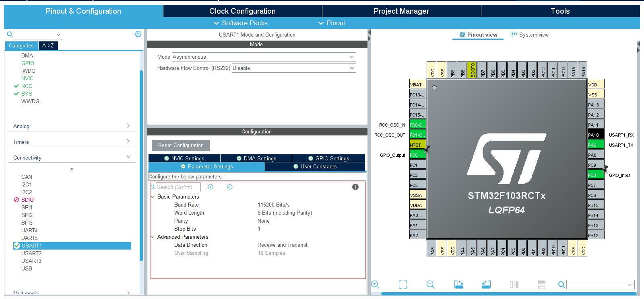Click the pin search magnifier icon
The width and height of the screenshot is (644, 299).
(x=561, y=285)
